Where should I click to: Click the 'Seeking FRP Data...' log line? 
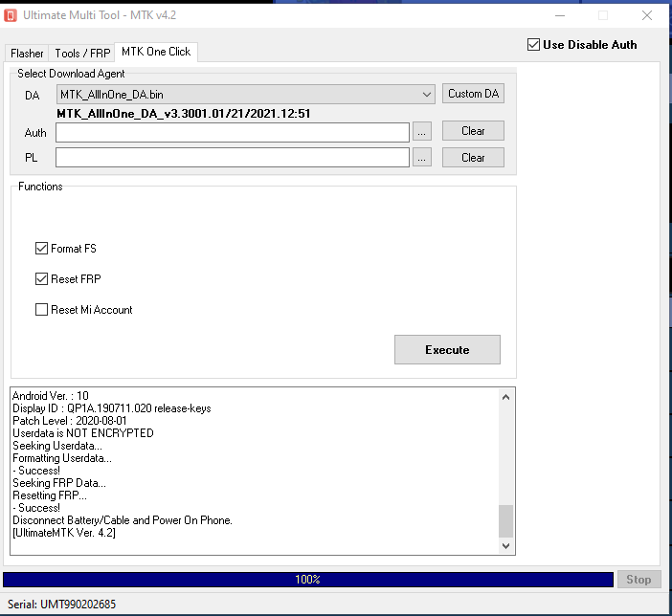click(x=59, y=483)
